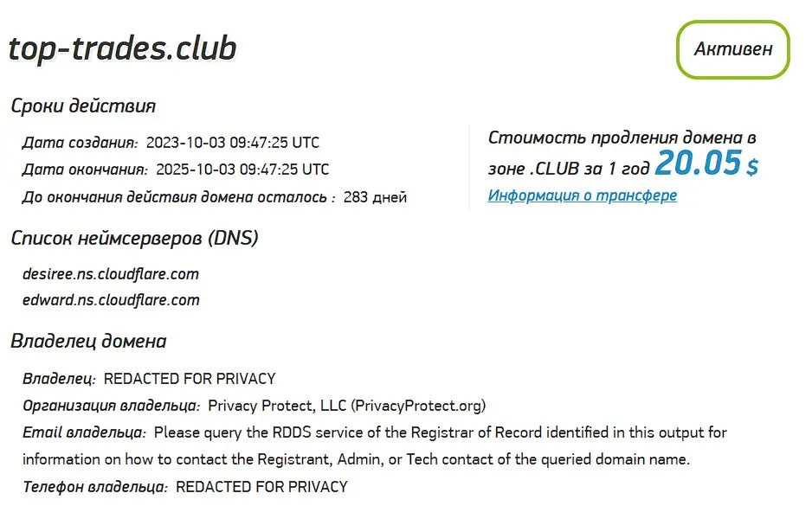
Task: Click the Организация владельца label
Action: pyautogui.click(x=110, y=406)
